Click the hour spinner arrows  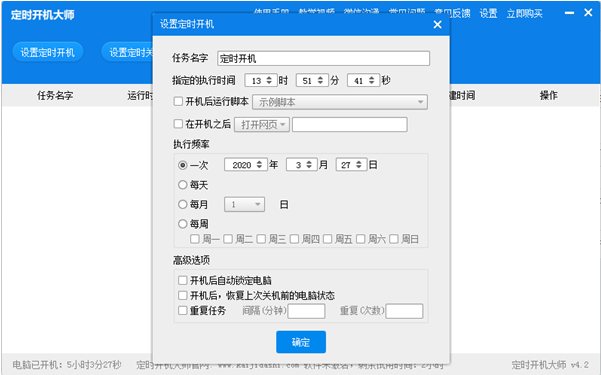tap(269, 81)
